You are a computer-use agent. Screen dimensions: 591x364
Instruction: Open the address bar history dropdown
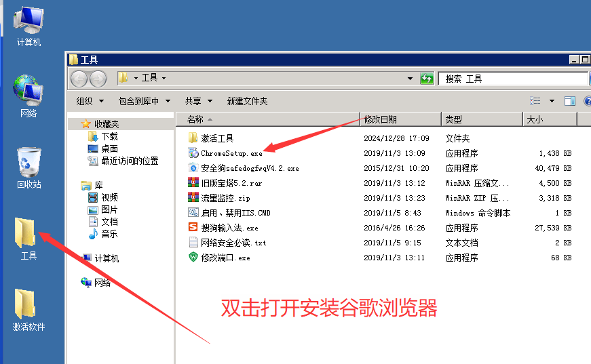coord(410,79)
